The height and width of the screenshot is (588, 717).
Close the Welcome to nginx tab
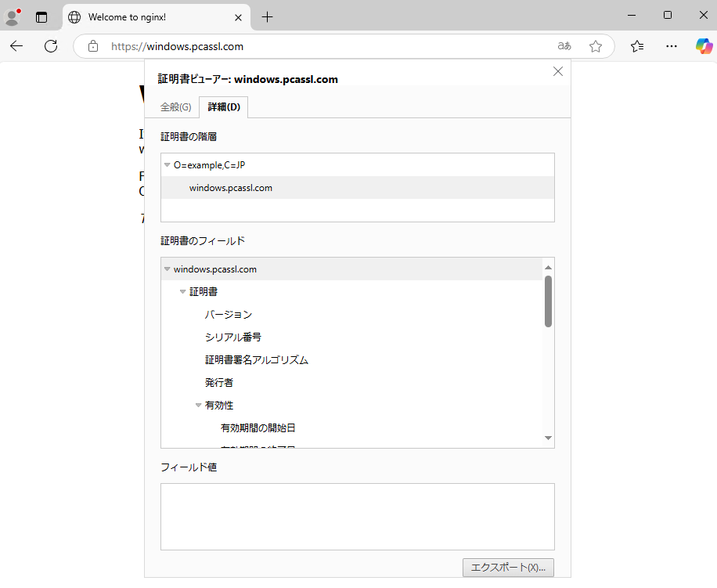pyautogui.click(x=238, y=17)
